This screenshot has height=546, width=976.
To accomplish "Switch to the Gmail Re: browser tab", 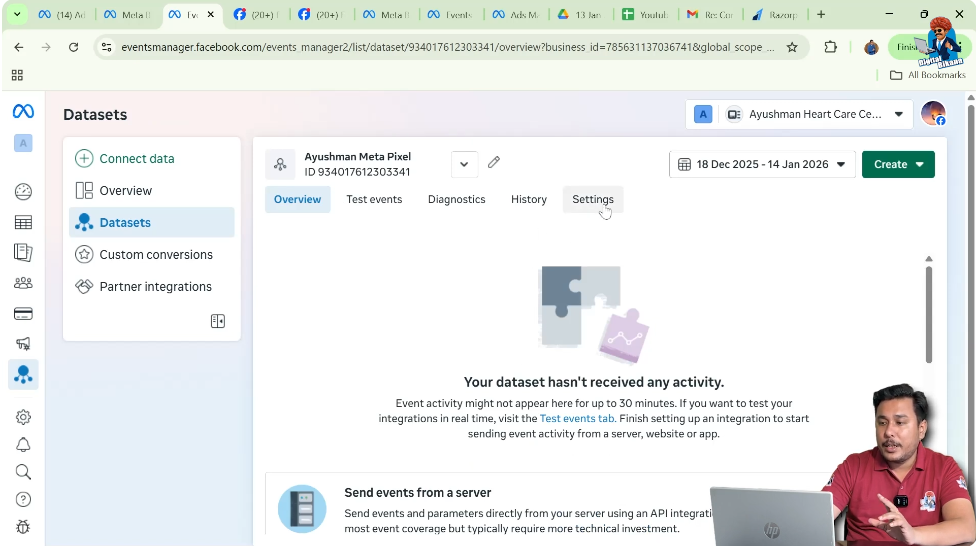I will click(711, 14).
